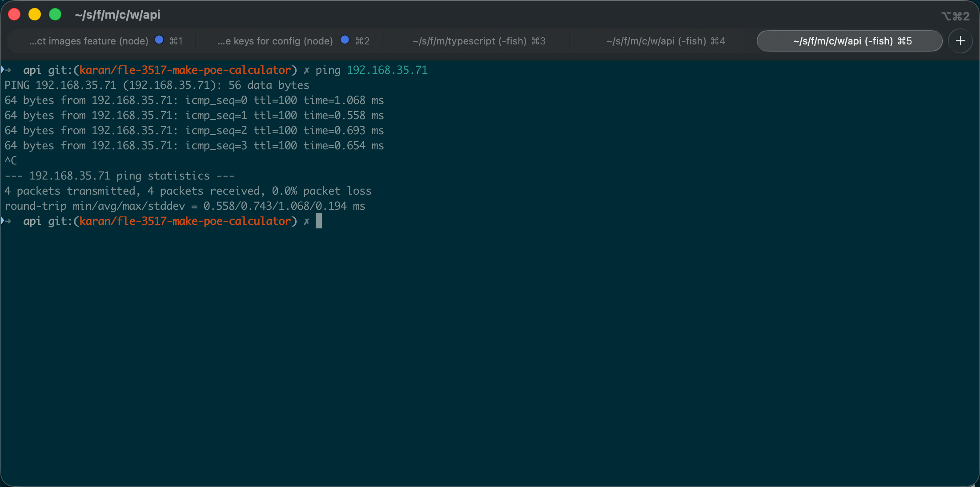Click the ⌥⌘2 window shortcut indicator
This screenshot has width=980, height=487.
pyautogui.click(x=956, y=16)
